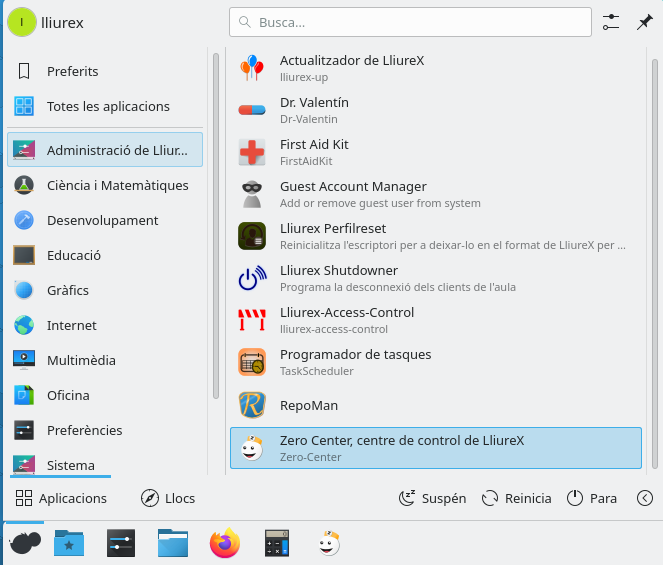663x565 pixels.
Task: Open Lliurex Perfilreset icon
Action: tap(252, 236)
